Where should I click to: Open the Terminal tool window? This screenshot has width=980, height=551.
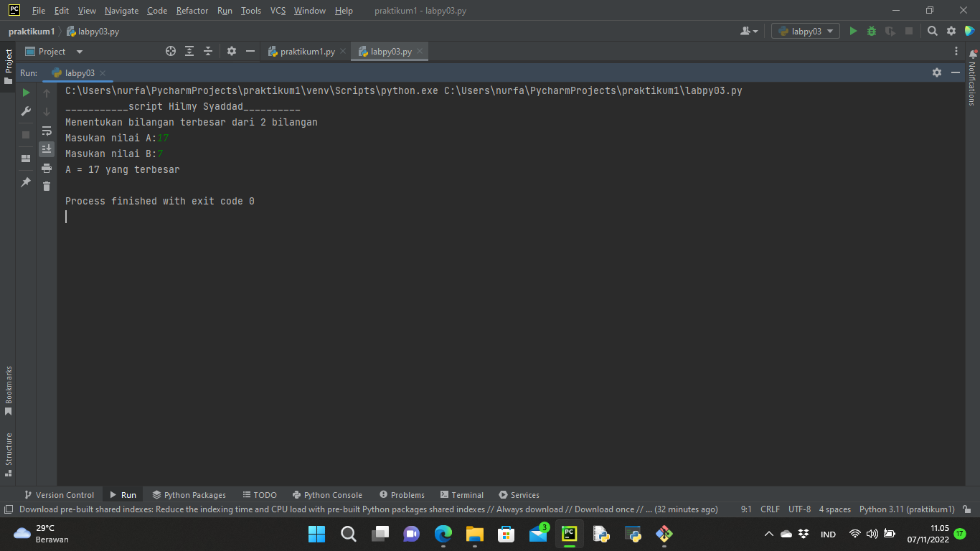[462, 494]
